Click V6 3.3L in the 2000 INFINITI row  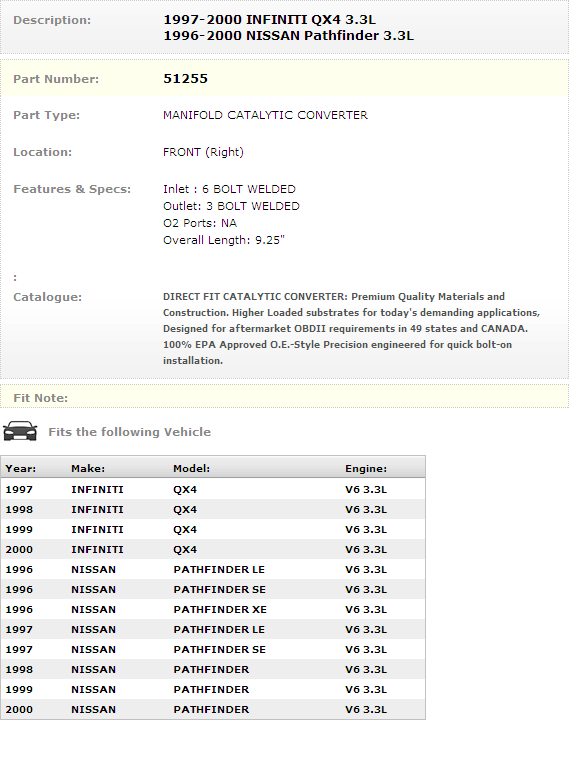tap(366, 550)
